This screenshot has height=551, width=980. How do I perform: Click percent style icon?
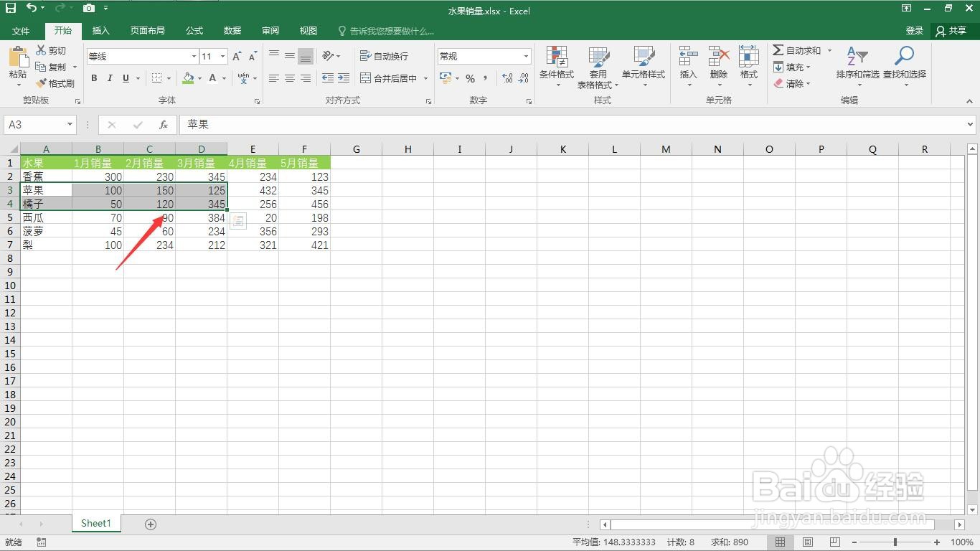[x=470, y=78]
